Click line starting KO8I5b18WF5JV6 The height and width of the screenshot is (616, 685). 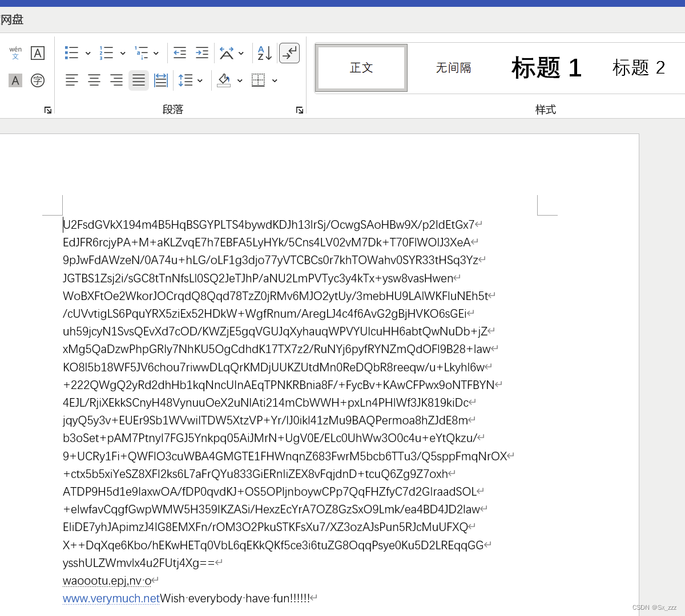(x=273, y=367)
